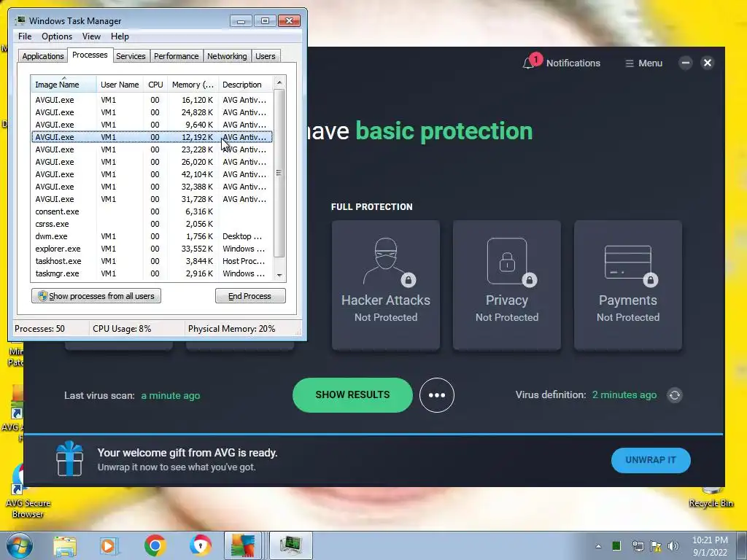This screenshot has height=560, width=747.
Task: Click AVG Antivirus taskbar button
Action: tap(243, 545)
